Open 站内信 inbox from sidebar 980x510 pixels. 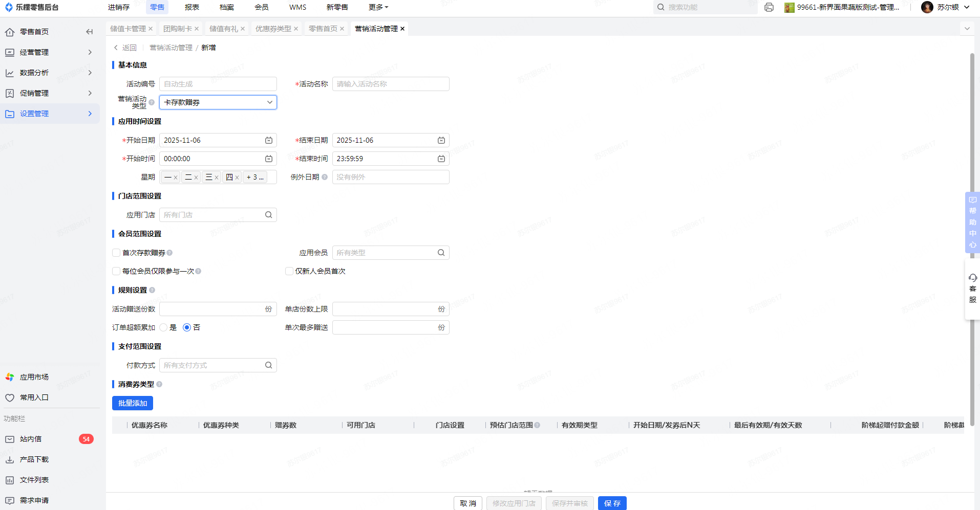31,439
